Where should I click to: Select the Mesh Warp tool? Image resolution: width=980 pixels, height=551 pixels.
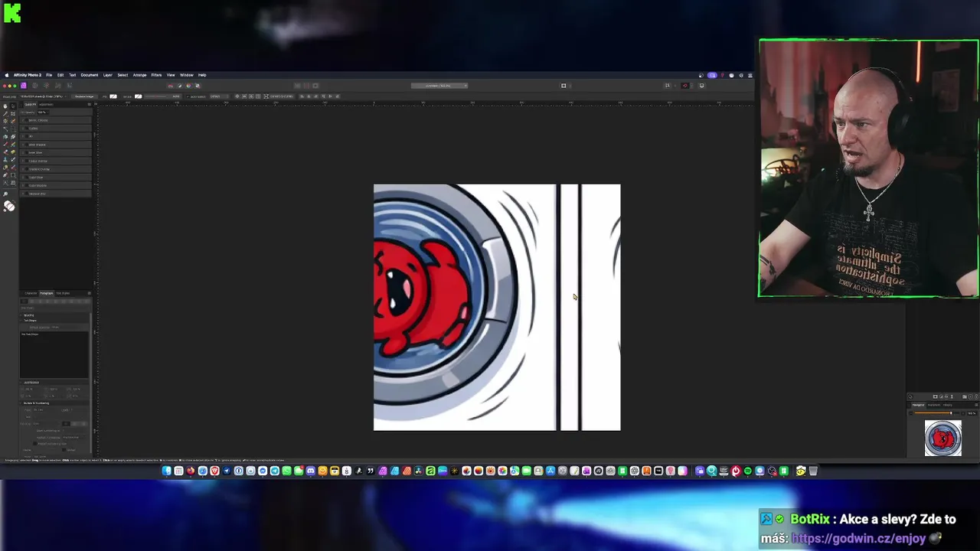click(13, 183)
